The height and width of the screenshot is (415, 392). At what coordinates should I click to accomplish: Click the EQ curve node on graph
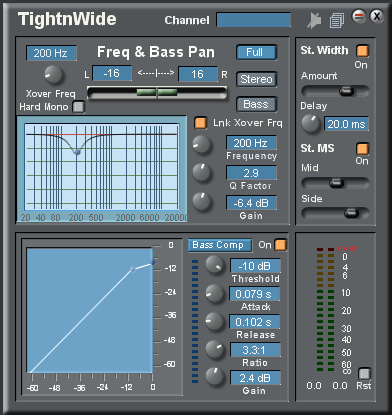click(77, 152)
